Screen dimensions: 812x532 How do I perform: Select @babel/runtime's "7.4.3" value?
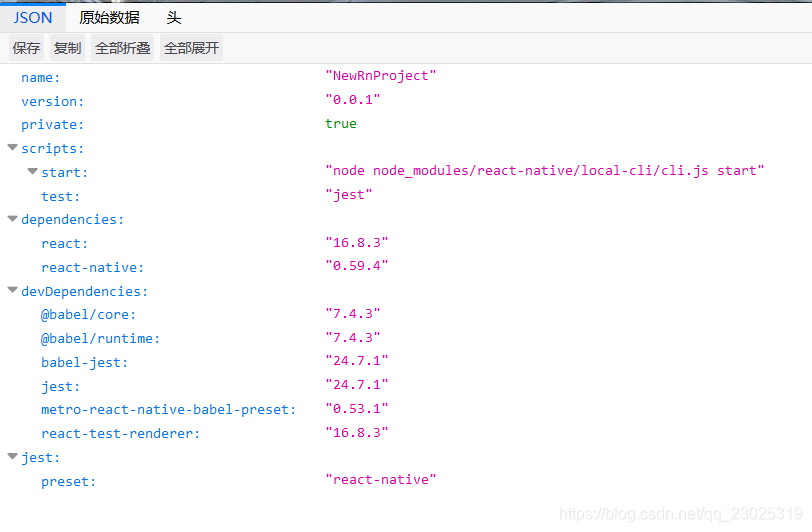(x=353, y=337)
